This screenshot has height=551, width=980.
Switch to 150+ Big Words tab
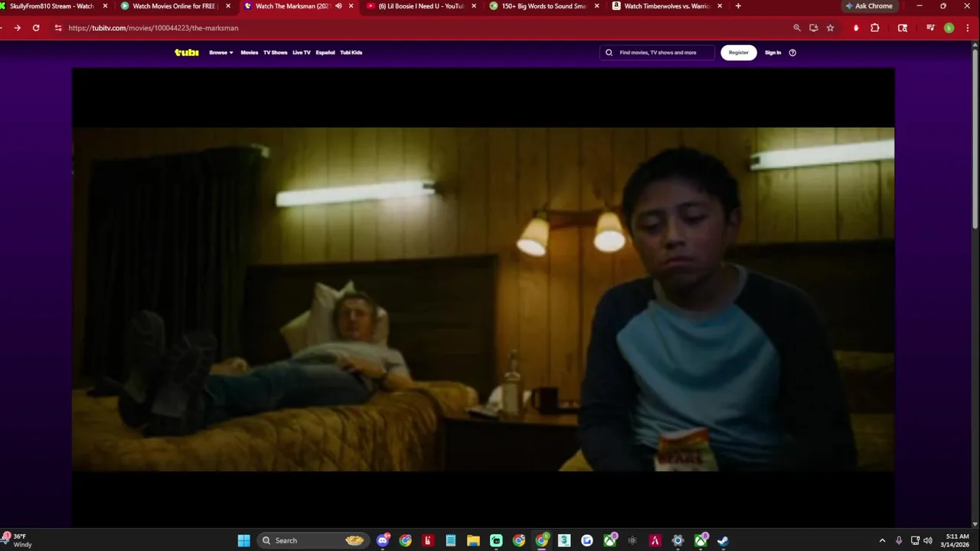pos(544,6)
